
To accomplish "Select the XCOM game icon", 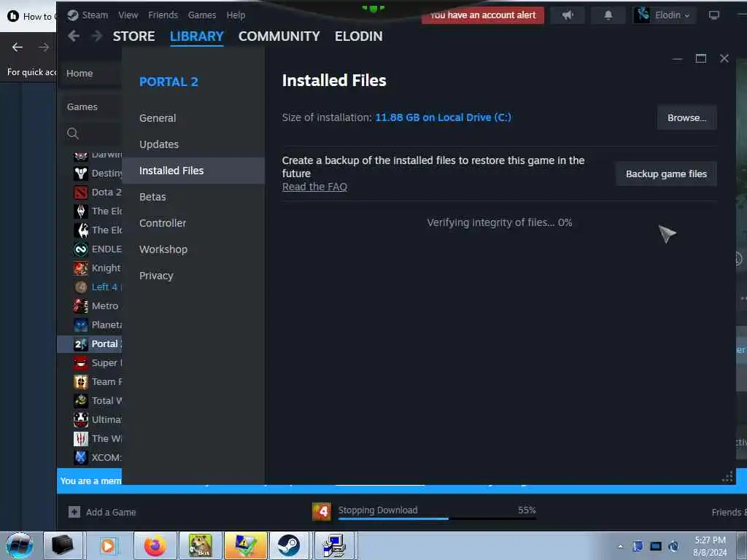I will tap(80, 458).
